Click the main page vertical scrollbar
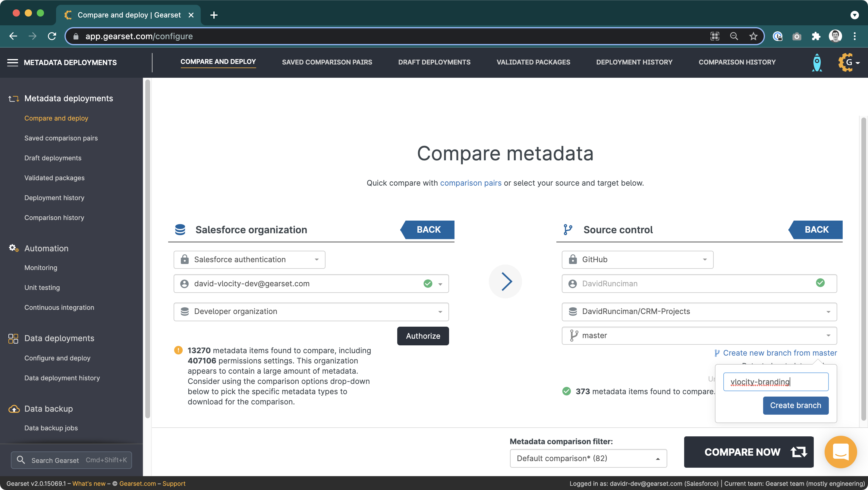 863,269
